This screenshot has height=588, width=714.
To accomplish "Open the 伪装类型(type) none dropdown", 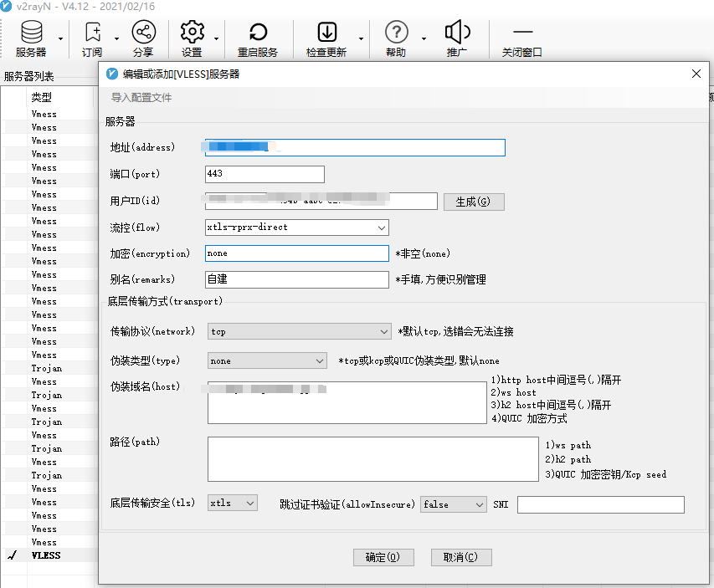I will (267, 360).
